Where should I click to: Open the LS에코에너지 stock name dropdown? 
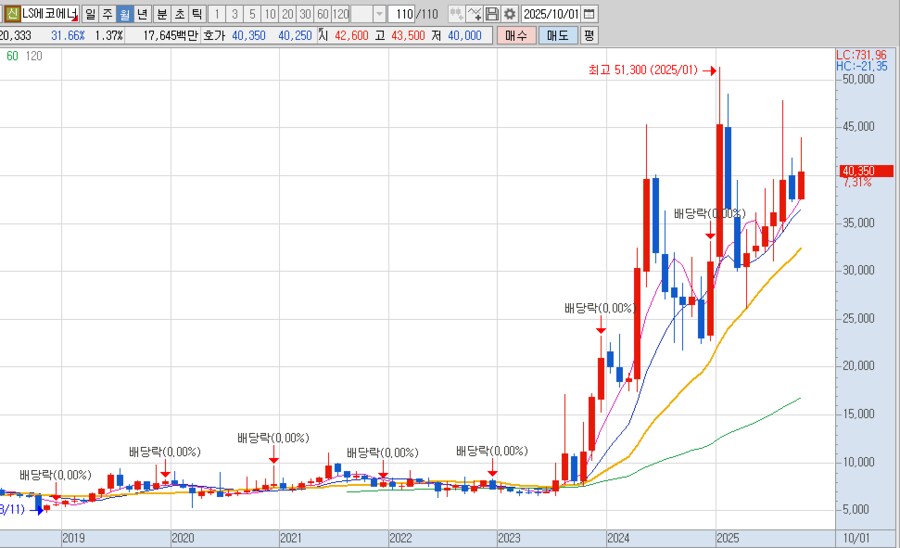pos(50,14)
